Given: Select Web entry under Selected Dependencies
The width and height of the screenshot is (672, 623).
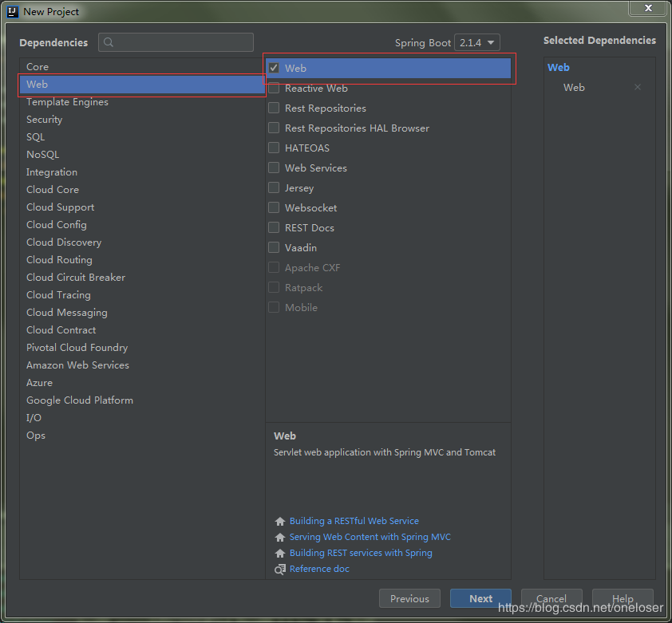Looking at the screenshot, I should point(575,88).
